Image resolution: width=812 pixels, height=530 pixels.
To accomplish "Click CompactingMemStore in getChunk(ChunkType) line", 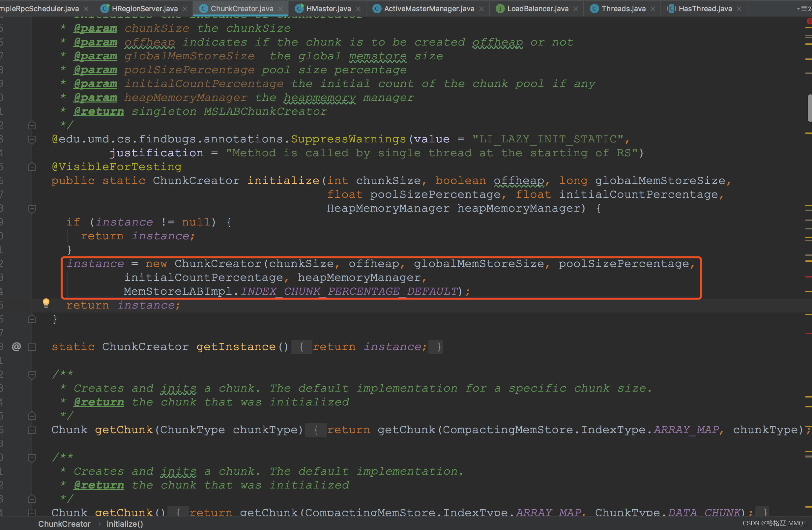I will coord(508,430).
